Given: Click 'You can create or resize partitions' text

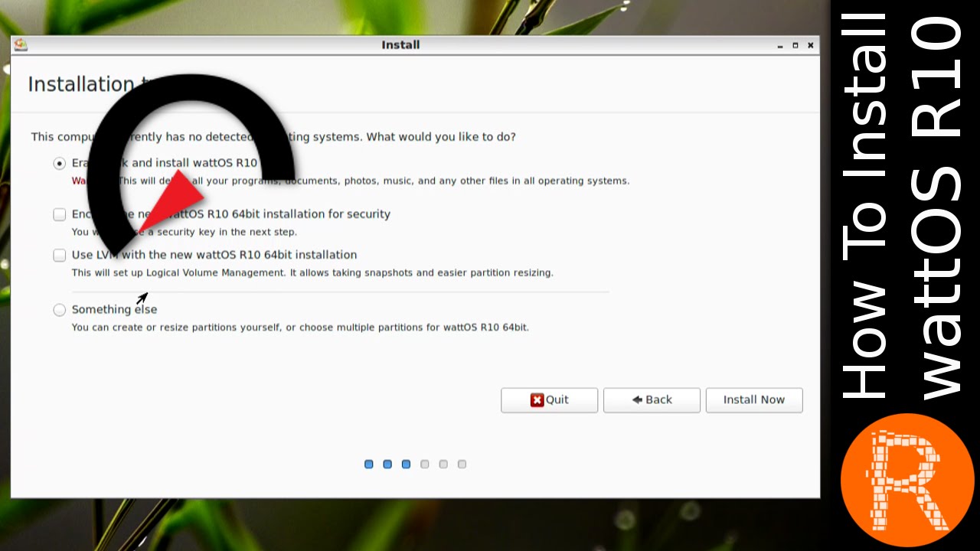Looking at the screenshot, I should pyautogui.click(x=176, y=328).
